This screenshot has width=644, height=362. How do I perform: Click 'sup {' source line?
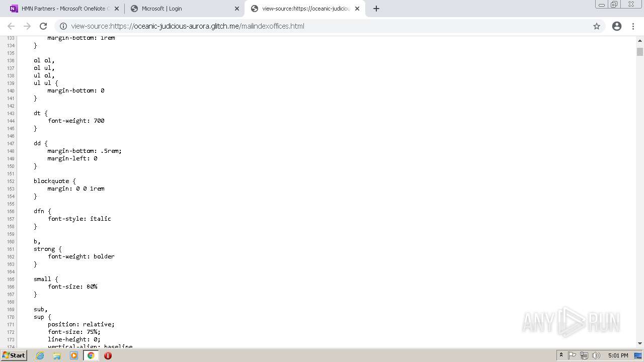pos(42,317)
